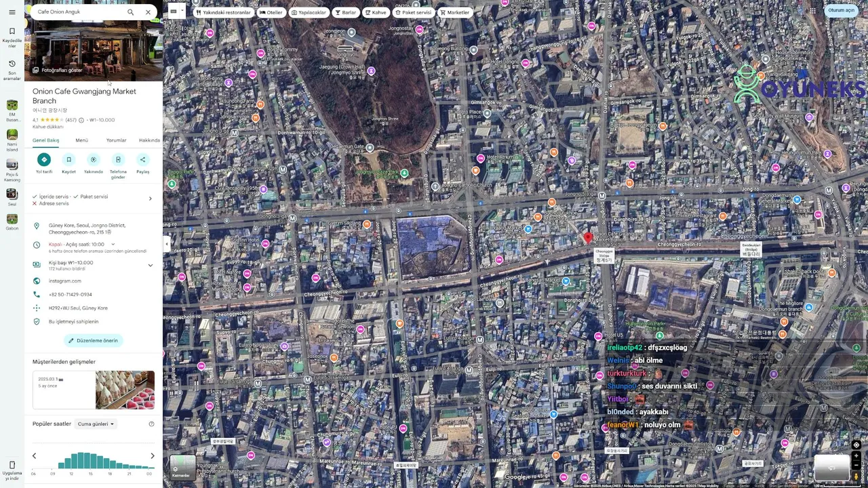Click the address Güney Kore, Seoul, Jongno District

coord(87,228)
